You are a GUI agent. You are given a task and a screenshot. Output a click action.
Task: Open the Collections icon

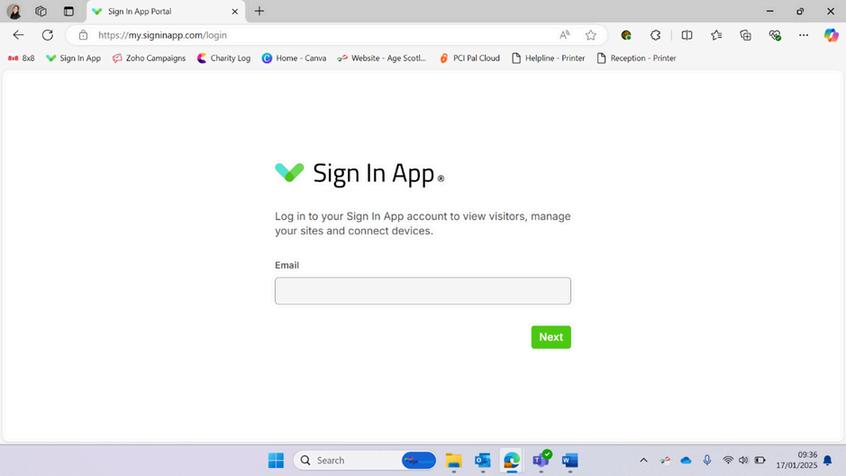(746, 35)
